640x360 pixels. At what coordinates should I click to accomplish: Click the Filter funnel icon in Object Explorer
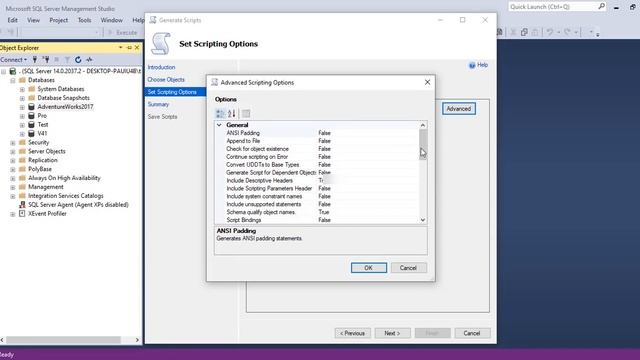(x=67, y=60)
